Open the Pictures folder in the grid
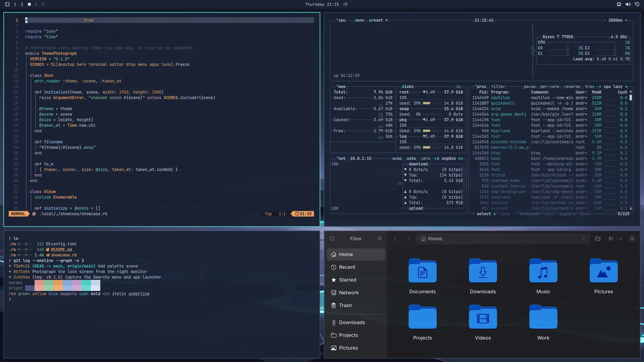This screenshot has height=362, width=644. 604,271
